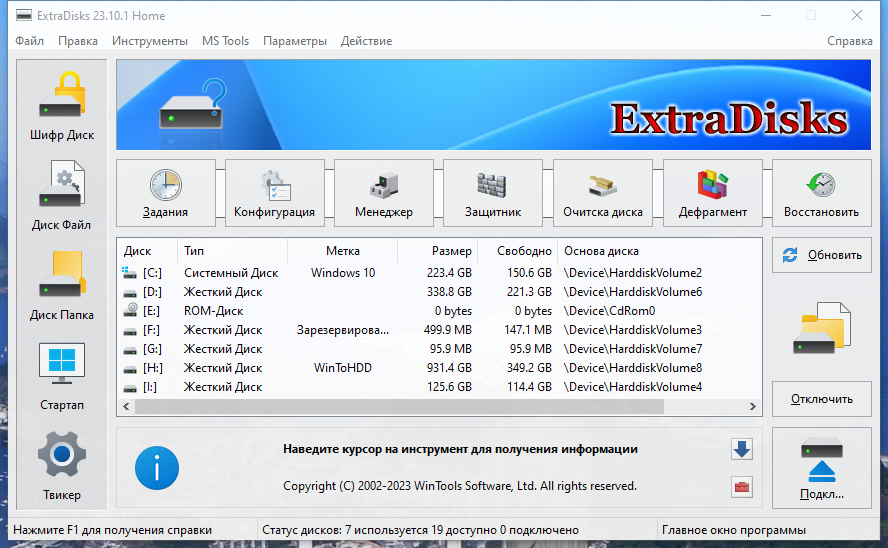Click the scrollbar right arrow
This screenshot has height=548, width=888.
pos(753,406)
